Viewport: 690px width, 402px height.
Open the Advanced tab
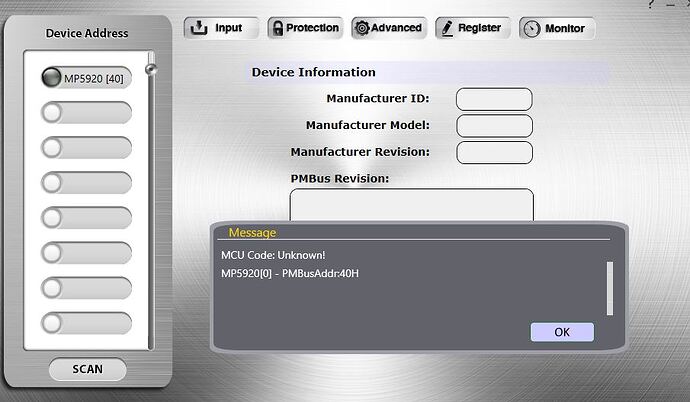click(x=389, y=28)
